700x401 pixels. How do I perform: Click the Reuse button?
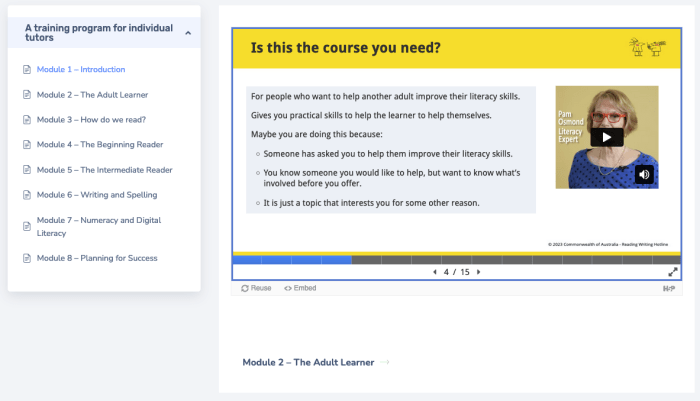(x=256, y=288)
